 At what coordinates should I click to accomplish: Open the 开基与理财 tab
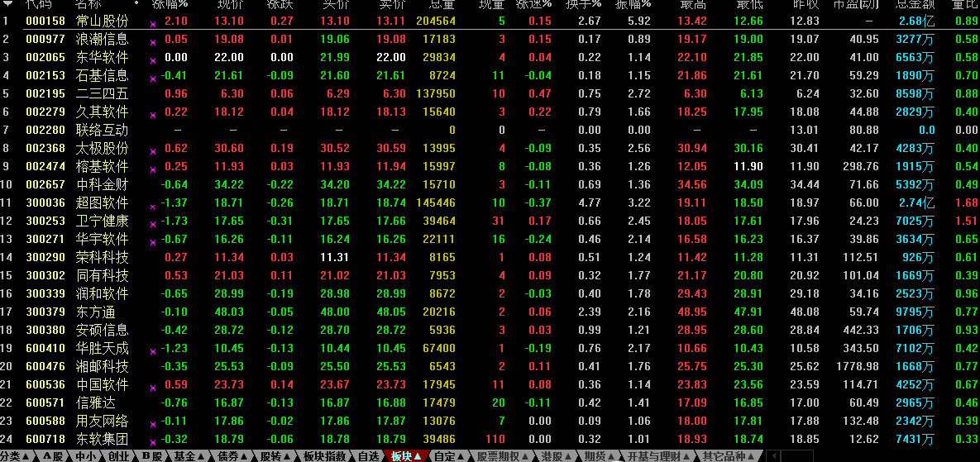point(659,456)
